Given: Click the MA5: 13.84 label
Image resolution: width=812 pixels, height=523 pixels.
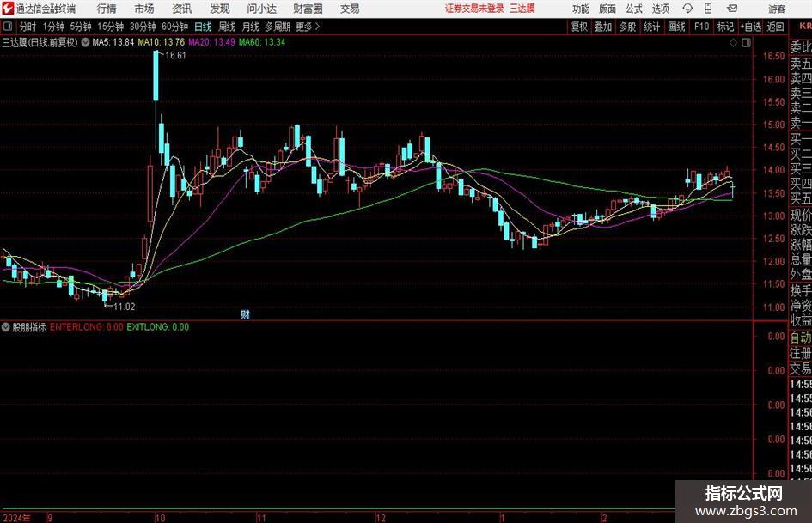Looking at the screenshot, I should (113, 42).
